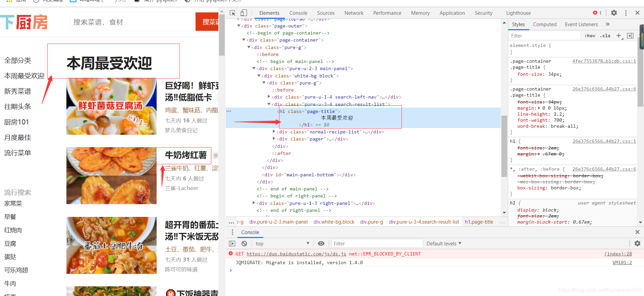644x296 pixels.
Task: Click the 往期头条 sidebar link
Action: (17, 107)
